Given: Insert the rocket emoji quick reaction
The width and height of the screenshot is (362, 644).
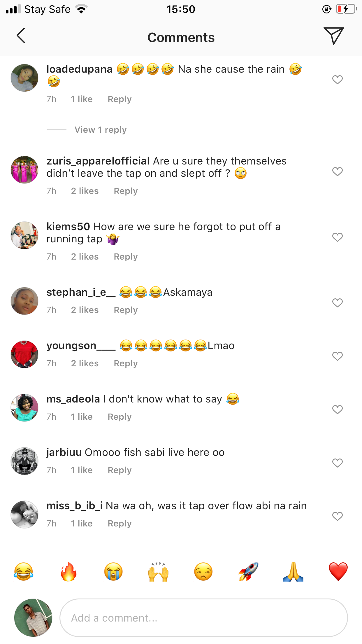Looking at the screenshot, I should pyautogui.click(x=248, y=572).
